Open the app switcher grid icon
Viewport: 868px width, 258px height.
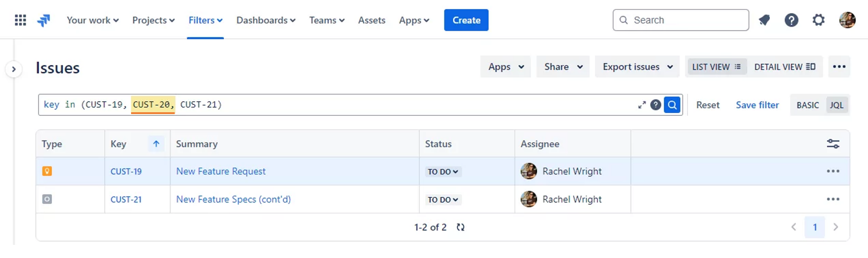[x=20, y=20]
